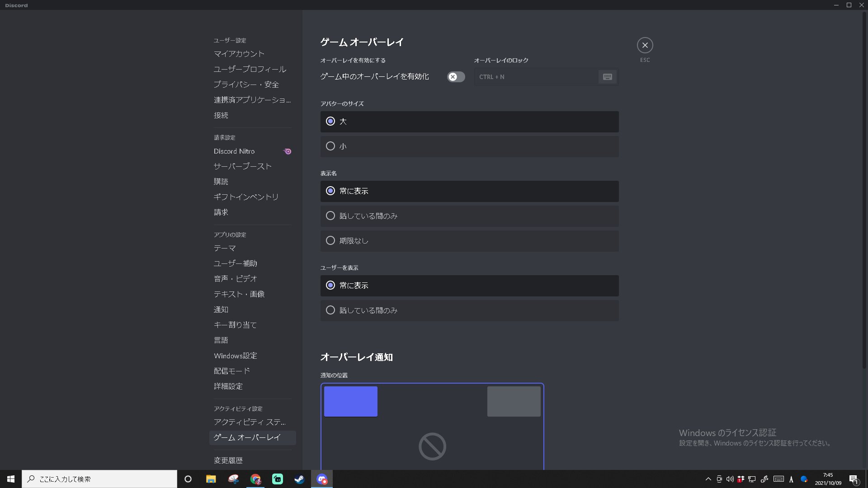
Task: Select 話している間のみ under ユーザーを表示
Action: coord(469,310)
